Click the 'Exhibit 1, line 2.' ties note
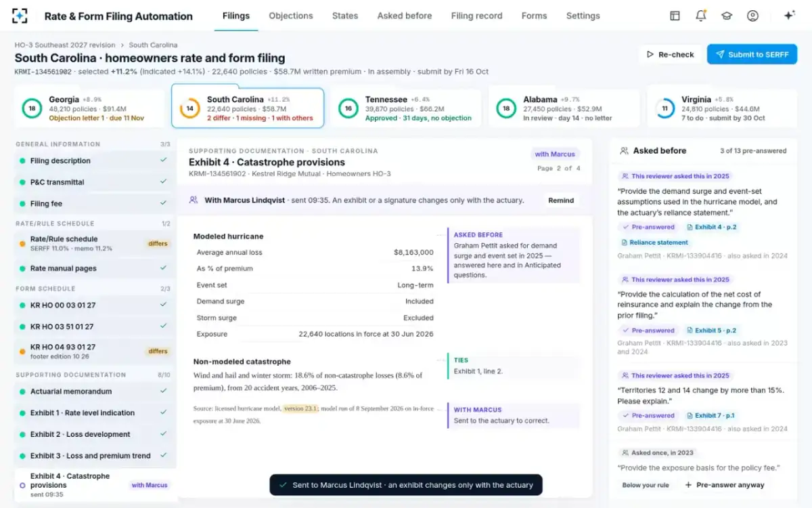The width and height of the screenshot is (812, 508). 478,371
